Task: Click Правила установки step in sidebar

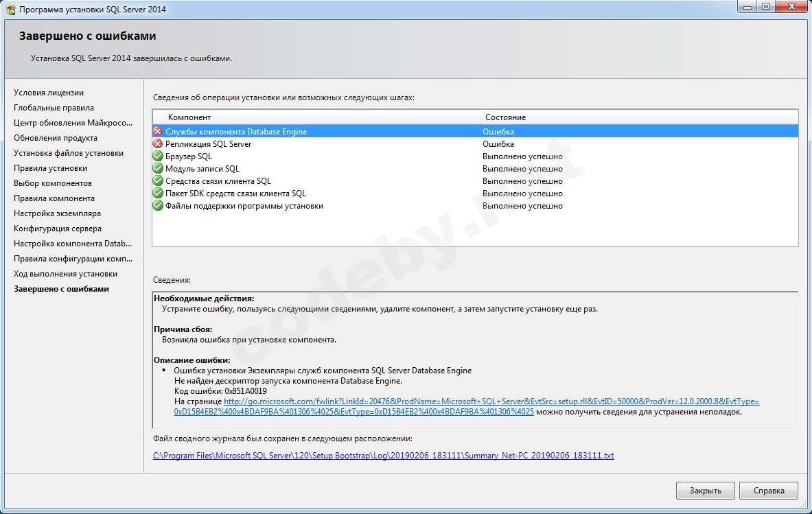Action: 50,167
